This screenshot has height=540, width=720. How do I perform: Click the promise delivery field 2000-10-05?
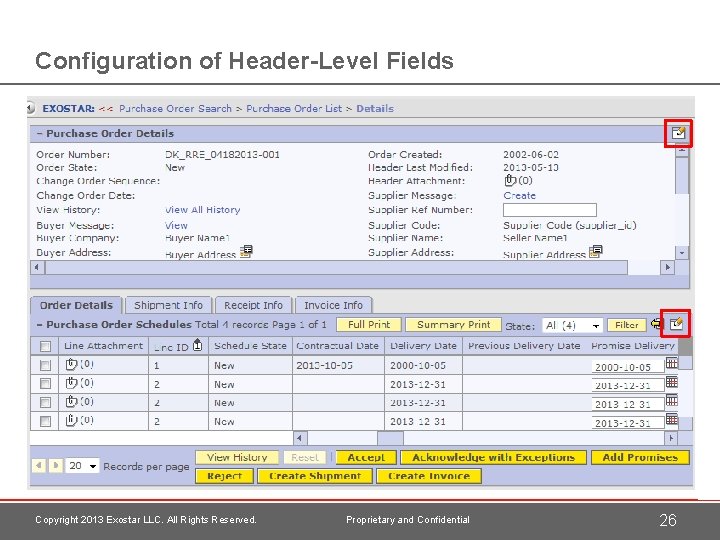pyautogui.click(x=628, y=367)
